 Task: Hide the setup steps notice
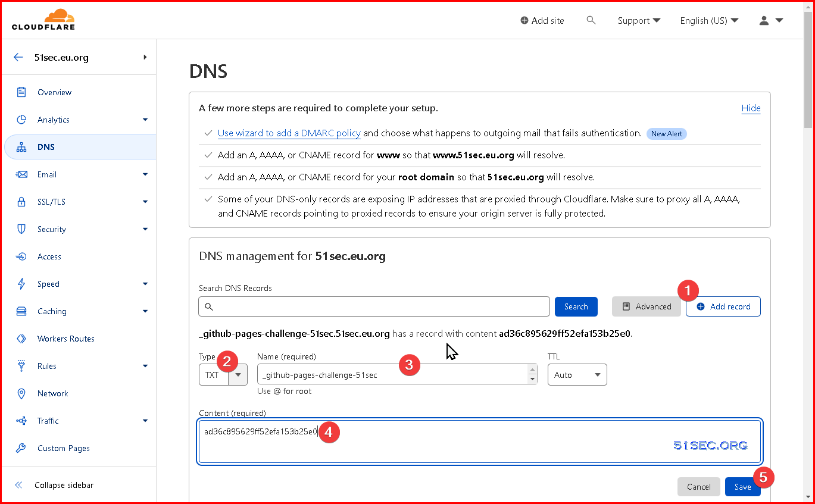point(751,108)
